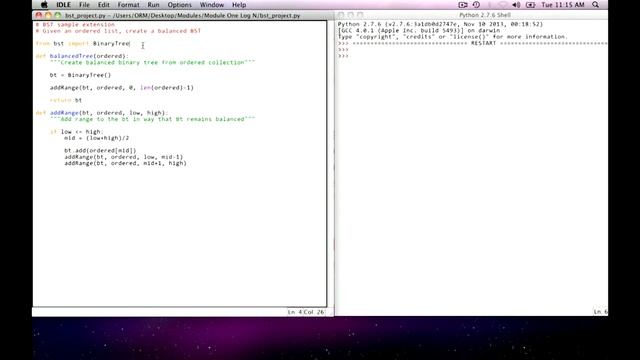Click the Python 2.7.6 Shell title
Viewport: 640px width, 360px height.
point(485,15)
